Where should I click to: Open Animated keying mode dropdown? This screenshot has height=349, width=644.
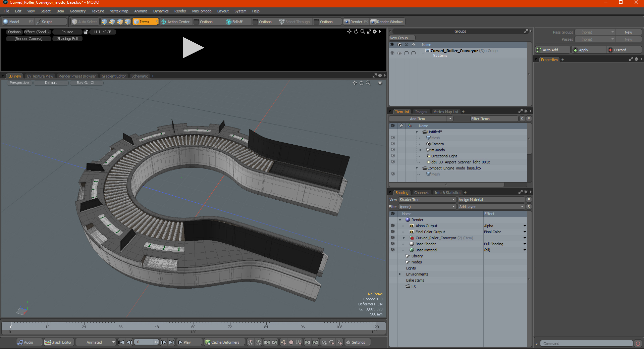coord(96,342)
